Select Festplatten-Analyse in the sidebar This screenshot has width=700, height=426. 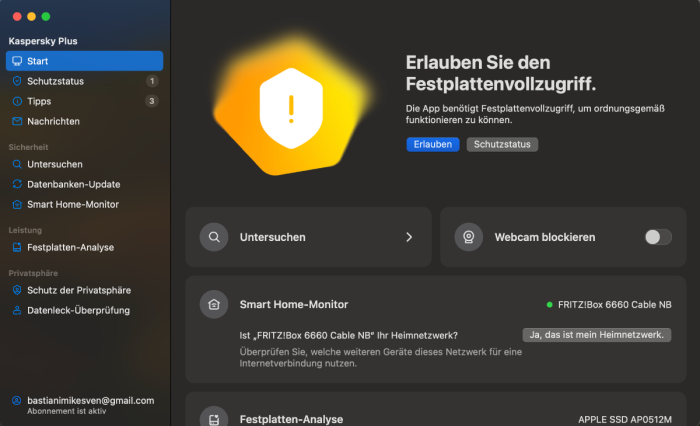click(x=84, y=247)
